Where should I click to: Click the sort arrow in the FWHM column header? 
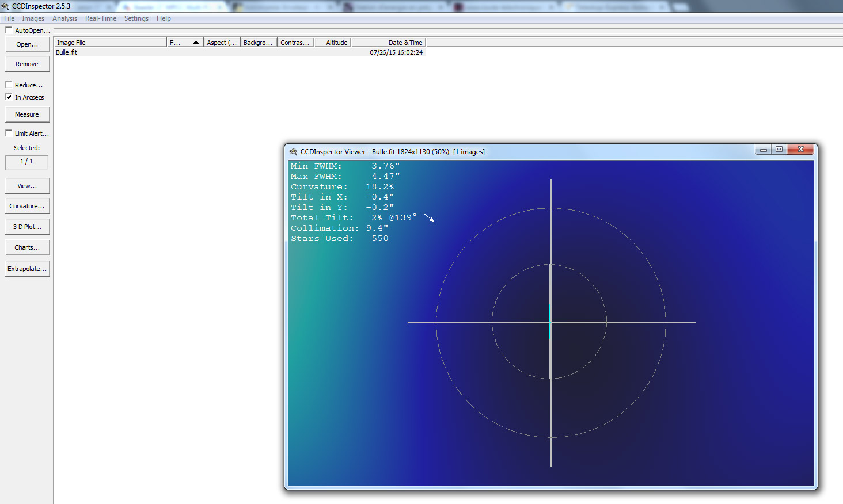(196, 43)
